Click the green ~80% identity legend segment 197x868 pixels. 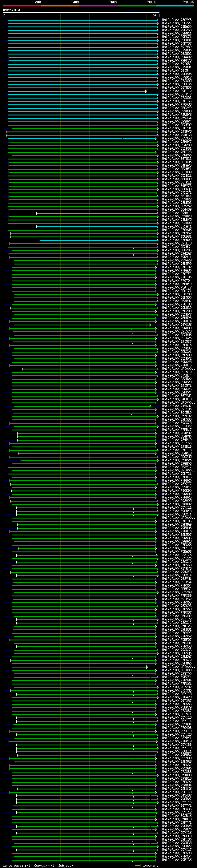137,6
